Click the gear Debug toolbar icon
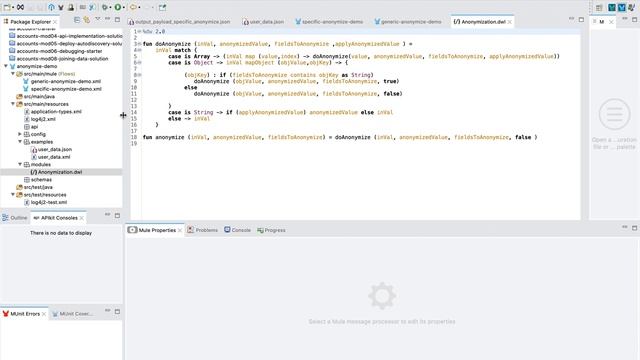Viewport: 640px width, 360px height. (x=104, y=7)
